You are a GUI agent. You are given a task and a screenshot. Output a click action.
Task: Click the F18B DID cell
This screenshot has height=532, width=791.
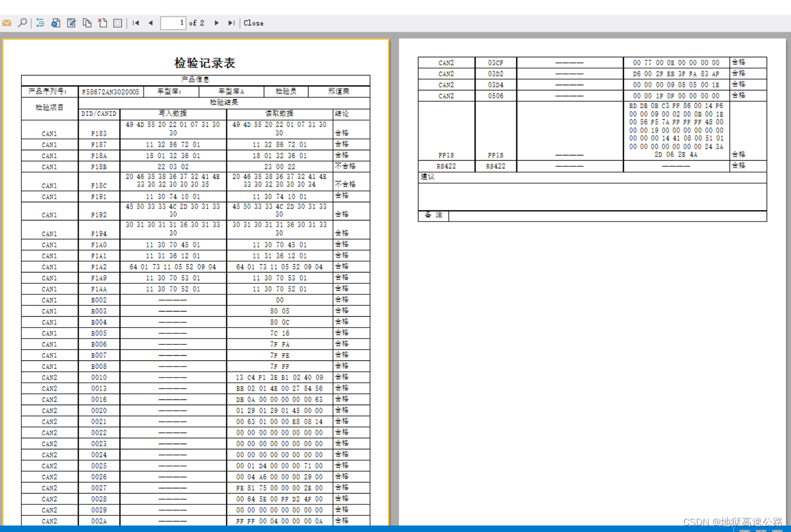coord(99,167)
